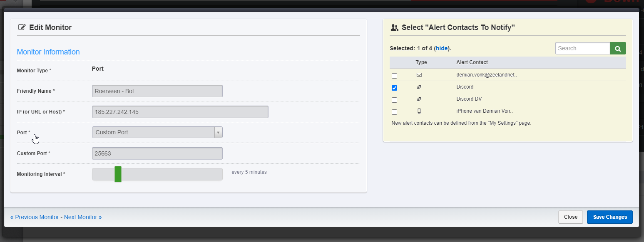
Task: Check the Discord DV contact checkbox
Action: click(395, 100)
